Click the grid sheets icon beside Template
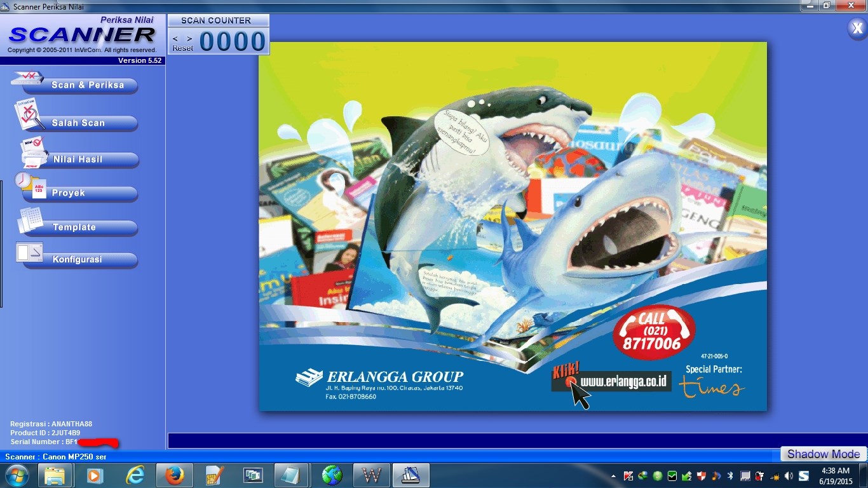 point(31,220)
